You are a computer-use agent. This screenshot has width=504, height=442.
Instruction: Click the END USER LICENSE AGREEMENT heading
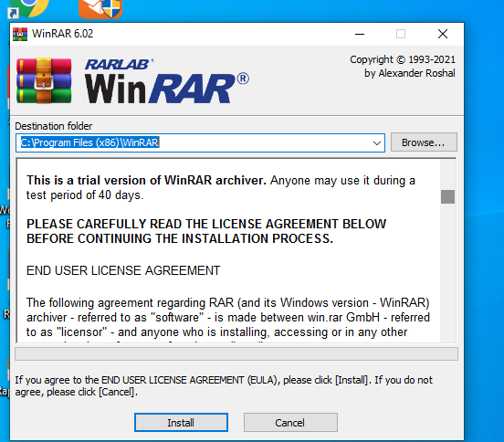(x=123, y=270)
